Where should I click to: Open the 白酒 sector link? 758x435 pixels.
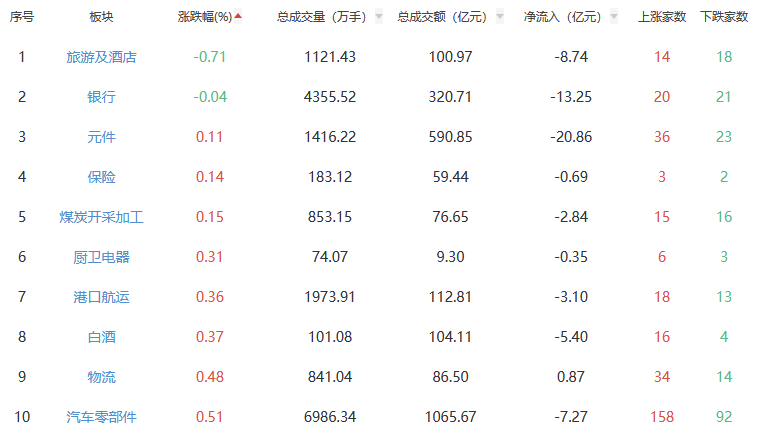click(x=101, y=337)
